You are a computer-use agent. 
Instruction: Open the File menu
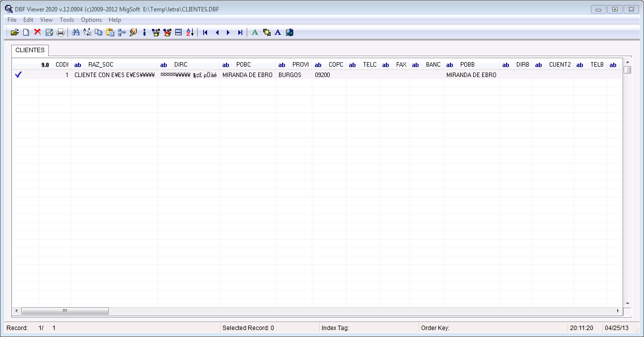pyautogui.click(x=12, y=20)
